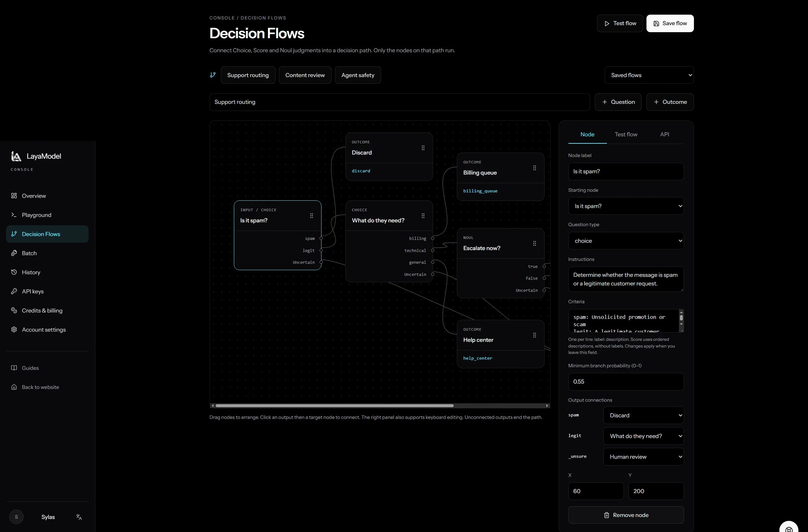The image size is (808, 532).
Task: Open Playground in the sidebar
Action: (x=47, y=215)
